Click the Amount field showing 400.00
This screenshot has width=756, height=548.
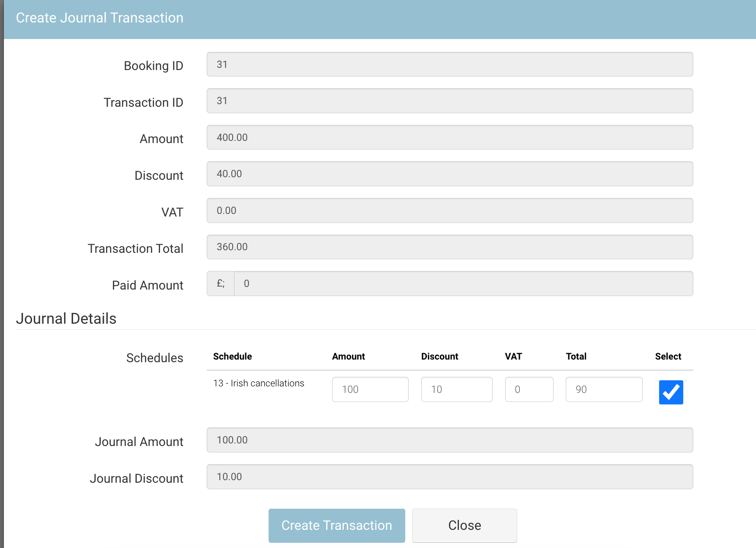[449, 137]
